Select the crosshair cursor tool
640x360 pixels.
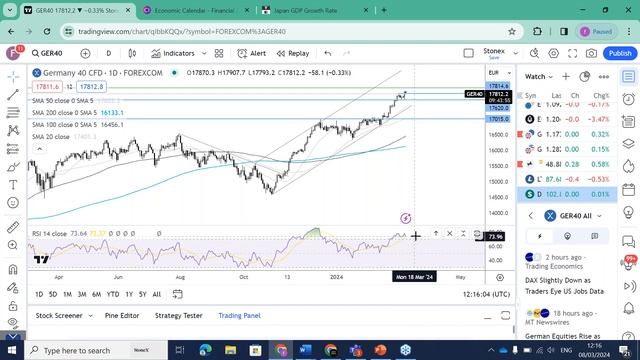(13, 77)
